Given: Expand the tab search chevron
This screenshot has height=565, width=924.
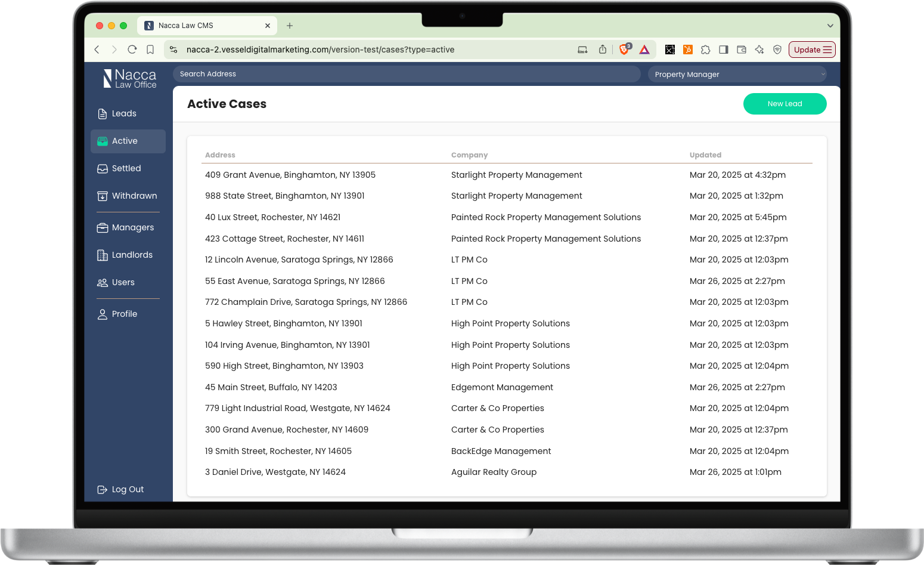Looking at the screenshot, I should coord(830,26).
